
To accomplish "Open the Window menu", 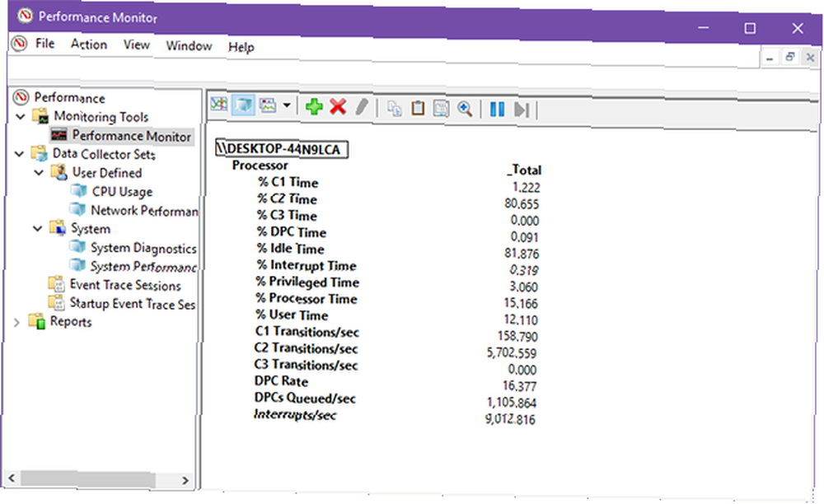I will [x=190, y=46].
